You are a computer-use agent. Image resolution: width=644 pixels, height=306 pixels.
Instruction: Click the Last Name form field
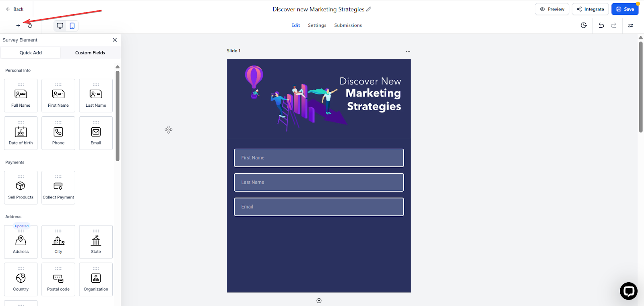pyautogui.click(x=319, y=182)
